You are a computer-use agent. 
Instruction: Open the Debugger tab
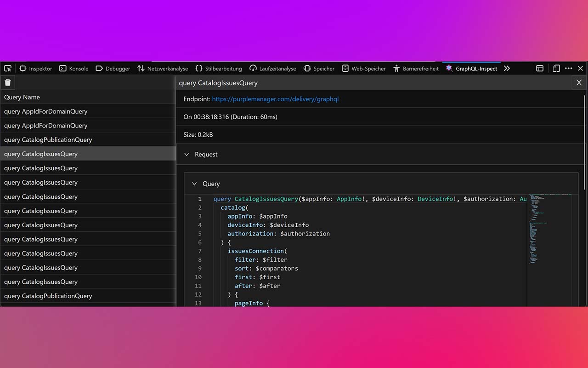point(113,68)
